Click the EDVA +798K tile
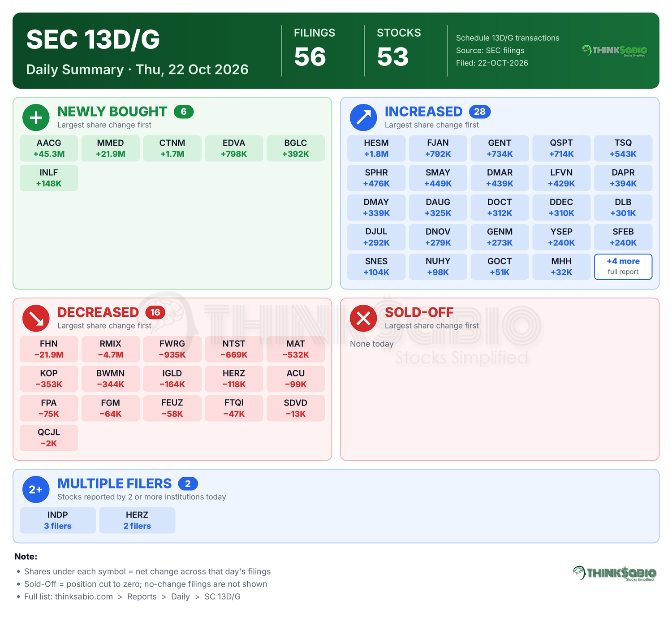The image size is (672, 622). coord(234,148)
